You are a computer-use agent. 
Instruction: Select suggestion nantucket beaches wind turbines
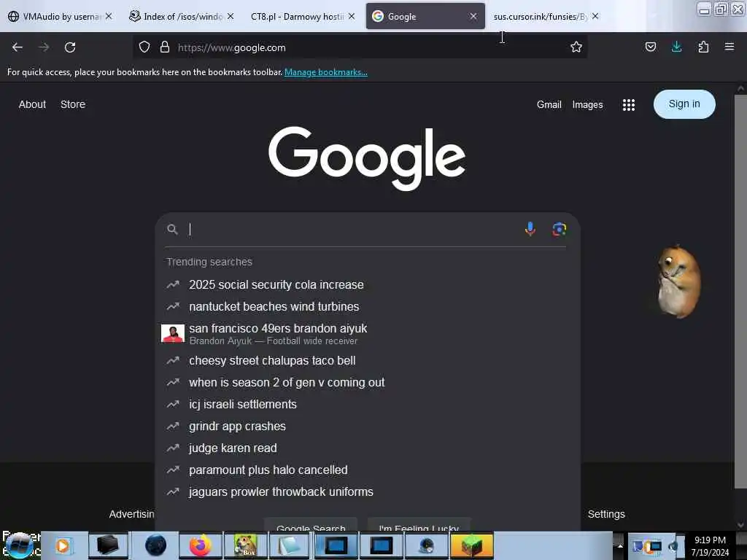[274, 307]
